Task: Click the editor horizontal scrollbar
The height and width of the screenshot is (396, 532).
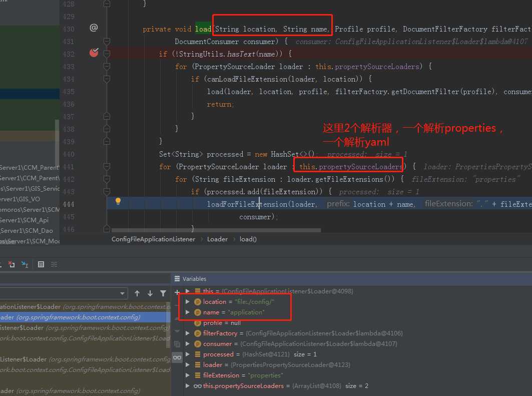Action: [x=216, y=230]
